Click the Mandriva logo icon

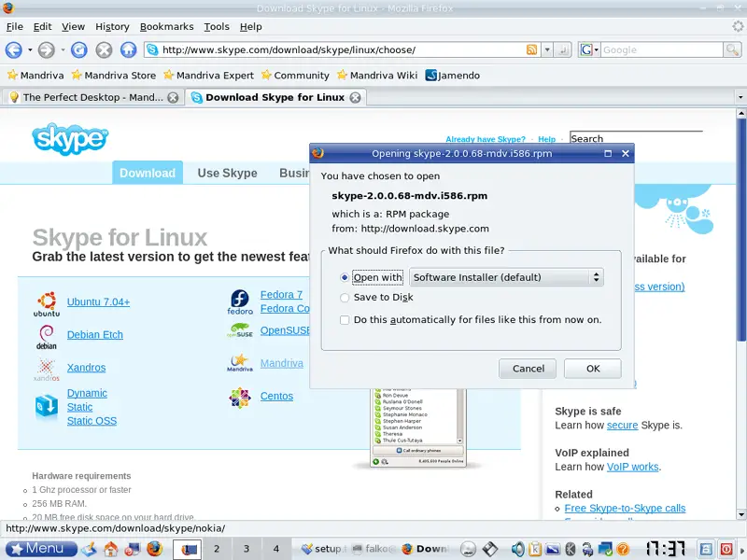[240, 363]
